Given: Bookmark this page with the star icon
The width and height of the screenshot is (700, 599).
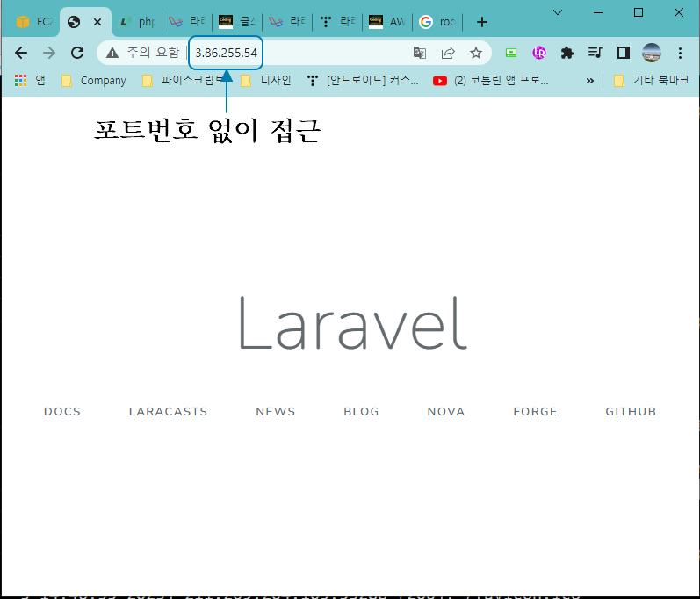Looking at the screenshot, I should (x=476, y=53).
